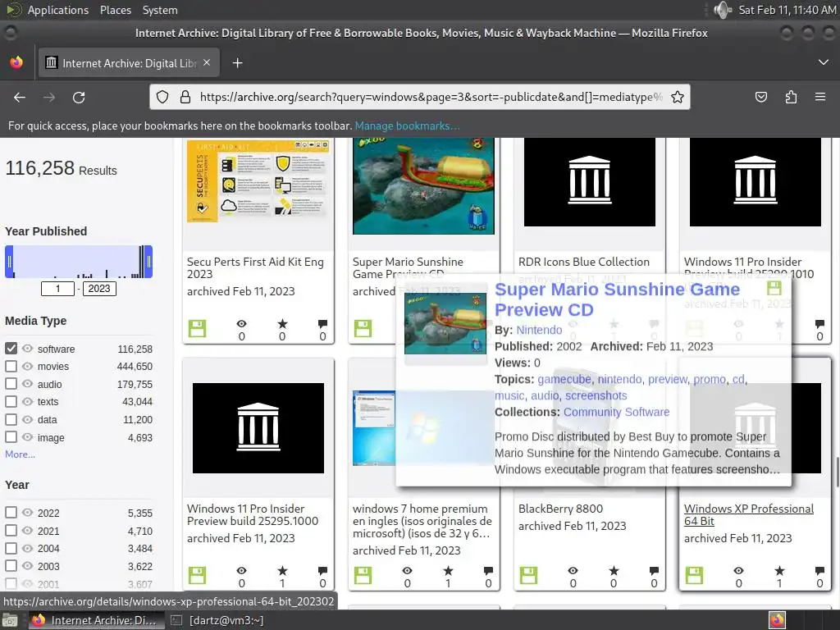Click the reviews bubble on Secu Perts card
Screen dimensions: 840x630
[x=322, y=323]
